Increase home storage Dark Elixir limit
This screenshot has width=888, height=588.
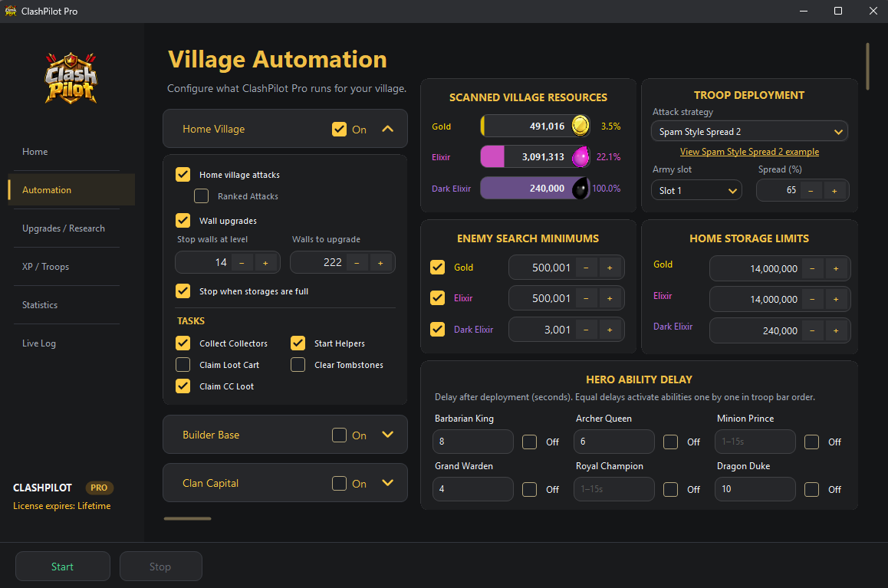coord(836,331)
